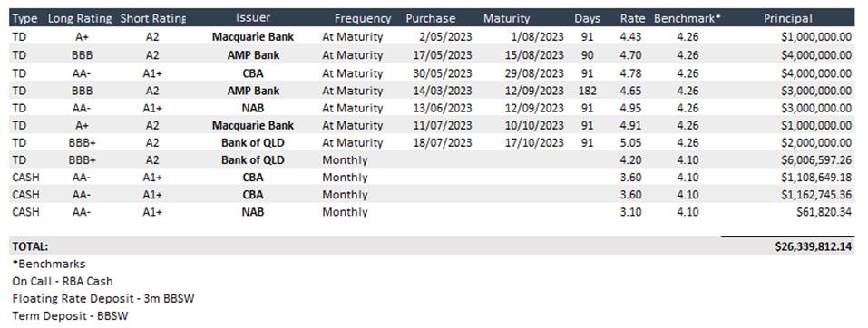Select the Principal column header
This screenshot has width=868, height=328.
pyautogui.click(x=788, y=18)
